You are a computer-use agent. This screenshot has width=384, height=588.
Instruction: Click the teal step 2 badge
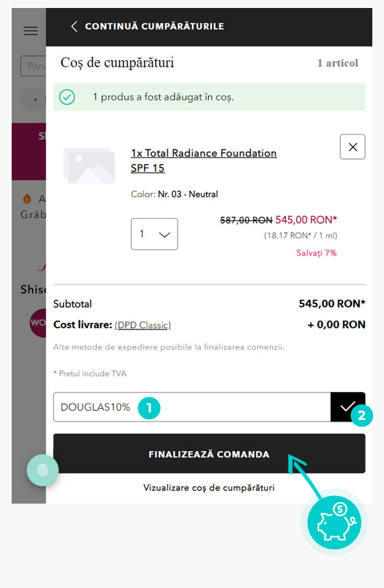click(x=362, y=416)
